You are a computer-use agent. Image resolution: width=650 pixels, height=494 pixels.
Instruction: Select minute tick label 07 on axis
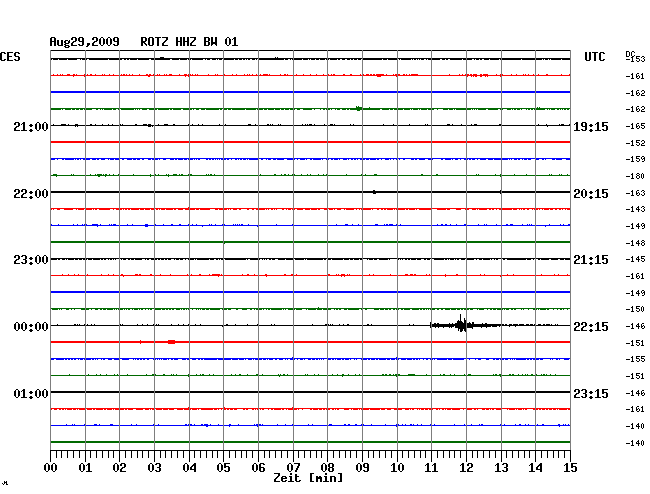point(293,467)
